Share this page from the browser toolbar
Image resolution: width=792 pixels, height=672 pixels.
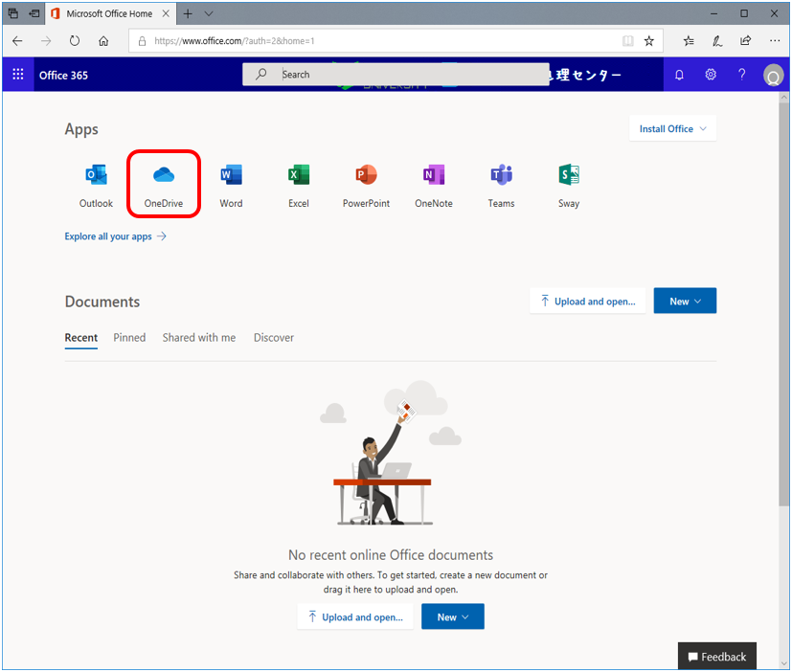[745, 41]
